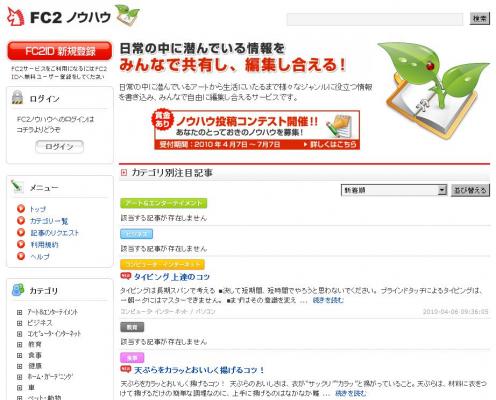The width and height of the screenshot is (496, 400).
Task: Click the wiki badge icon beside タイピング上達のコツ
Action: click(125, 276)
